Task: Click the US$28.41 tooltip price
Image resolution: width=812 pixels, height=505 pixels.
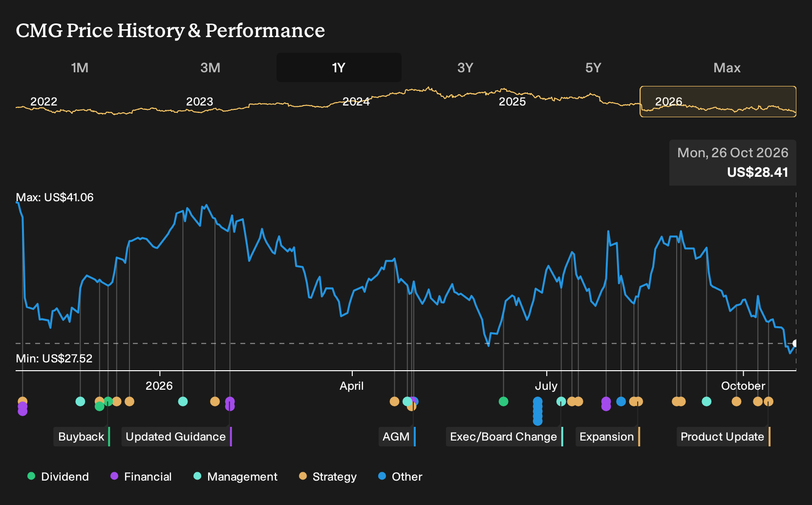Action: [758, 172]
